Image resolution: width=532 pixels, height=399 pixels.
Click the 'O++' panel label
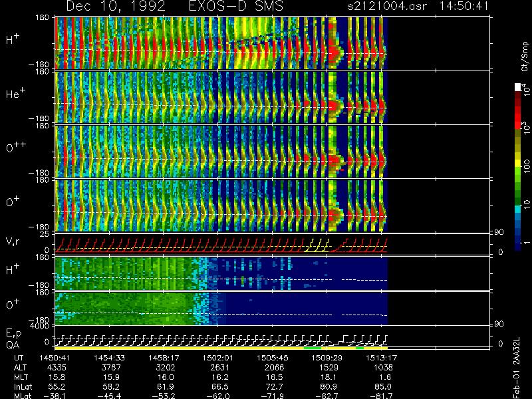point(16,148)
